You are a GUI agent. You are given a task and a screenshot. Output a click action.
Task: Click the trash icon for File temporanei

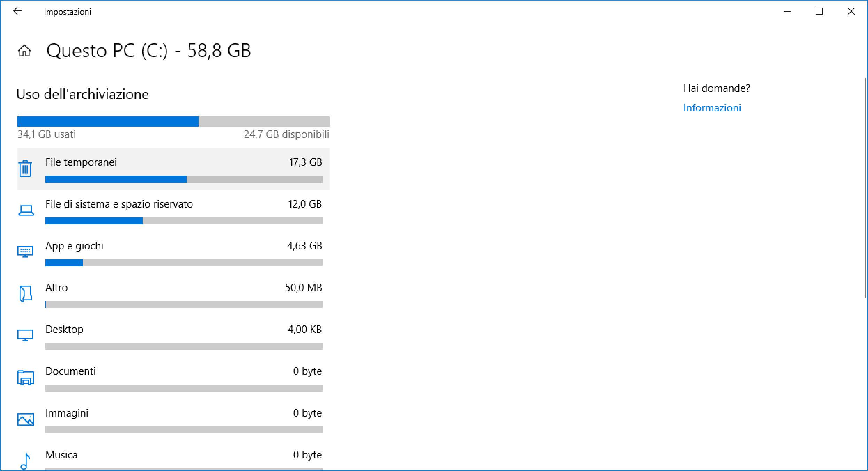tap(25, 169)
